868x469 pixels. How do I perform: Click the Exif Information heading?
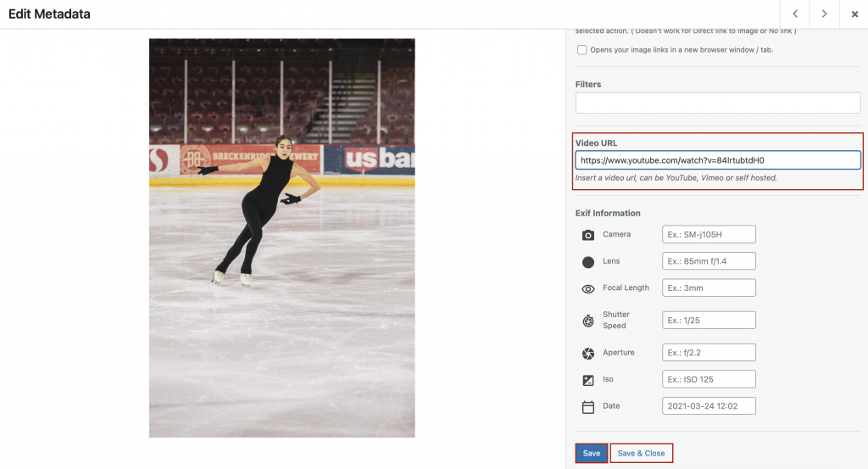608,213
